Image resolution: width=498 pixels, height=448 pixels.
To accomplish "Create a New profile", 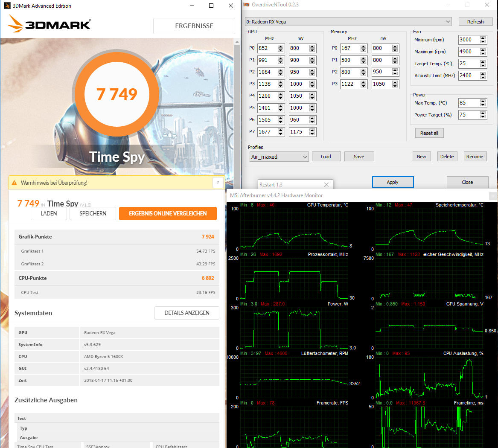I will coord(422,157).
